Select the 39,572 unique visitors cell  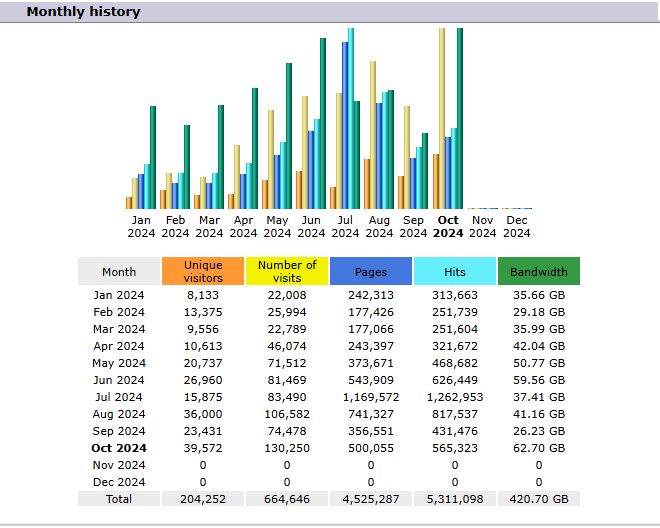pos(203,448)
